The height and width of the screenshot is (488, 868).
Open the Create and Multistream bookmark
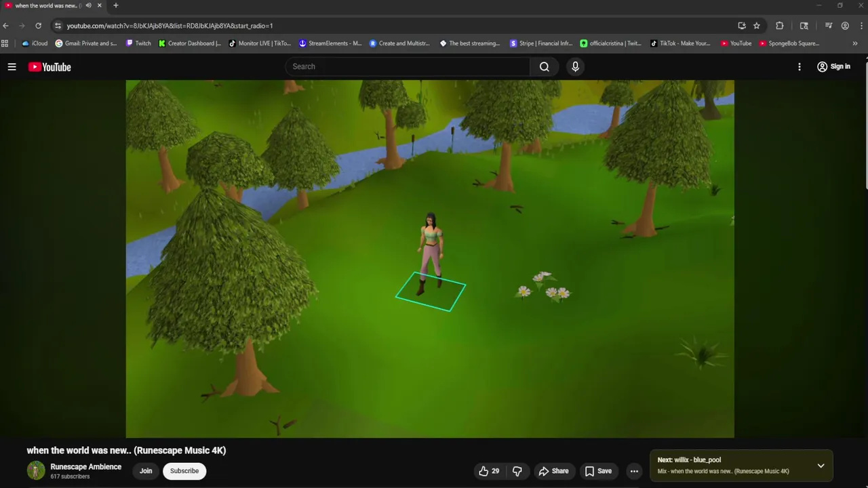400,43
